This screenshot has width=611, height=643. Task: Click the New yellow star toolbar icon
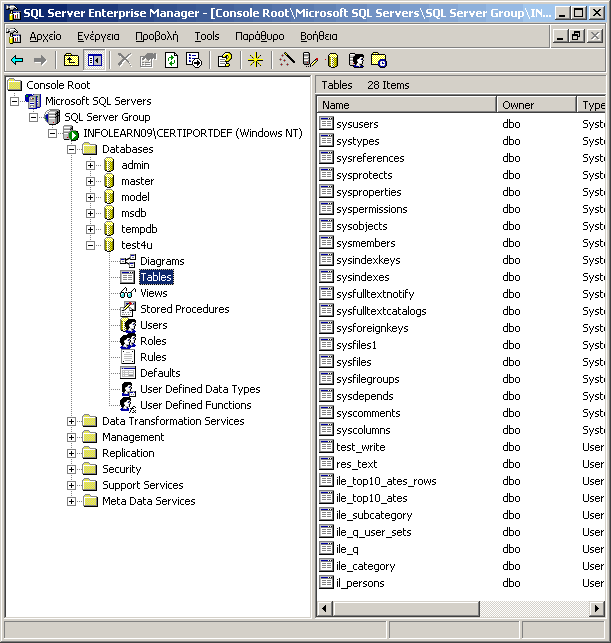255,61
